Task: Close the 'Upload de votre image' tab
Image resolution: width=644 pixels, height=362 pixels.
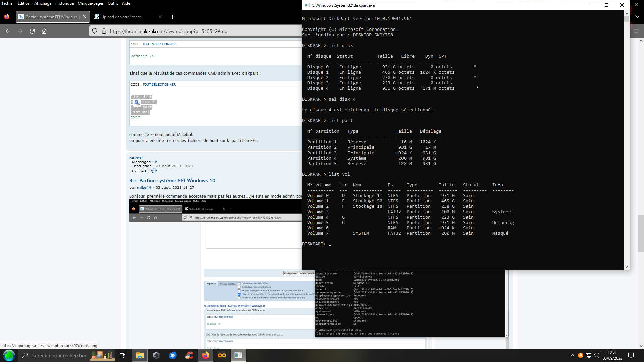Action: point(160,17)
